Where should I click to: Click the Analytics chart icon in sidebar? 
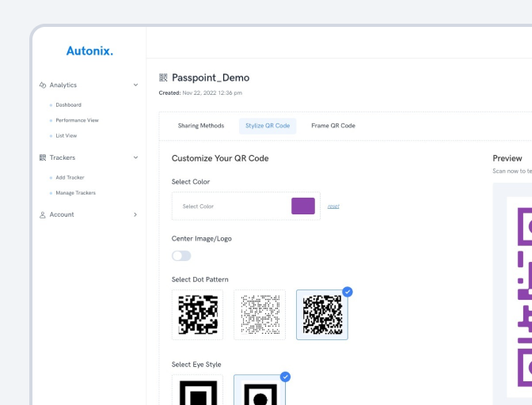43,85
